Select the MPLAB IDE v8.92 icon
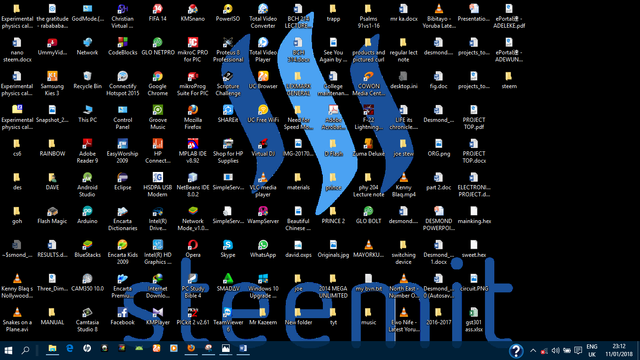This screenshot has width=640, height=360. (x=193, y=151)
